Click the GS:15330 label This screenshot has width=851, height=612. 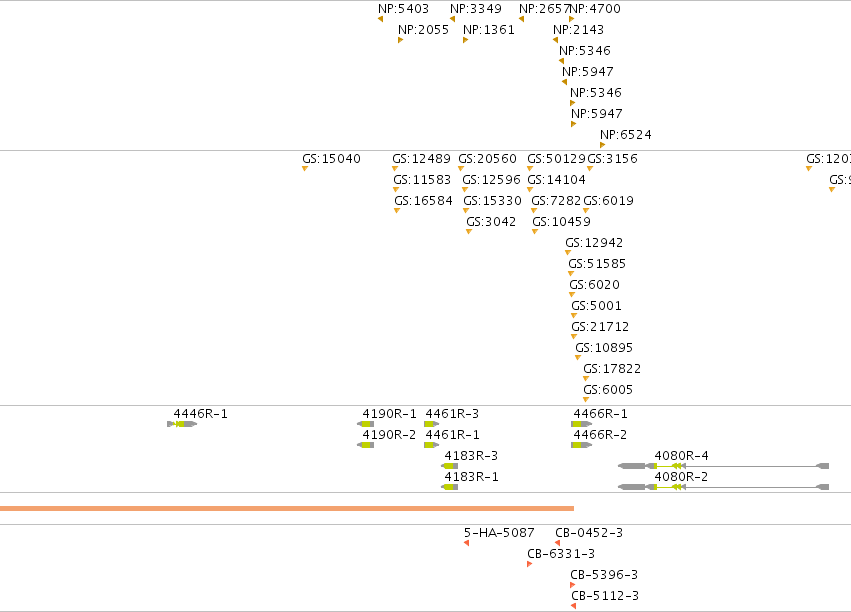tap(492, 201)
